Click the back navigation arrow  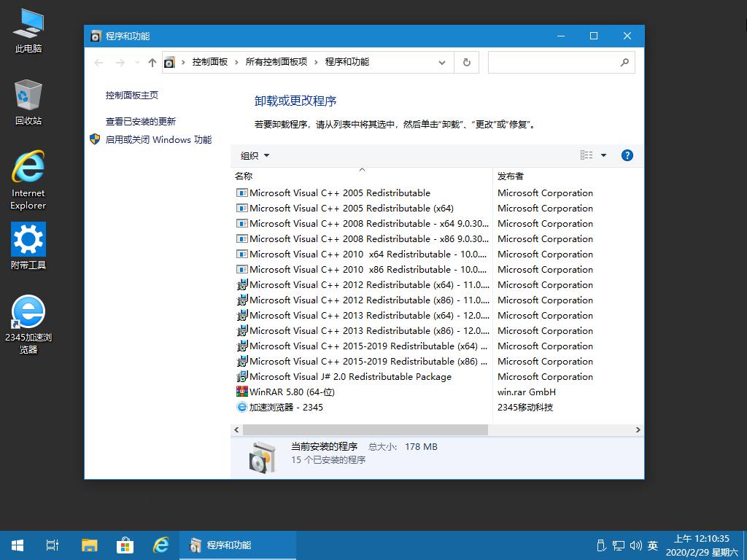(99, 63)
